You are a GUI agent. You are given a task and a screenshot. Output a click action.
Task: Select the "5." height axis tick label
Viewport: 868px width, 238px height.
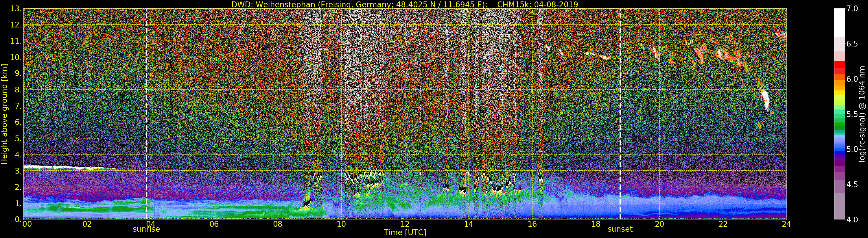(x=18, y=139)
